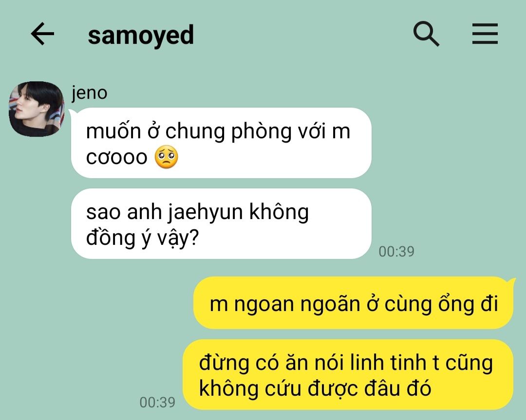This screenshot has height=420, width=526.
Task: Select message "sao anh jaehyun không đồng ý vậy?"
Action: 222,223
